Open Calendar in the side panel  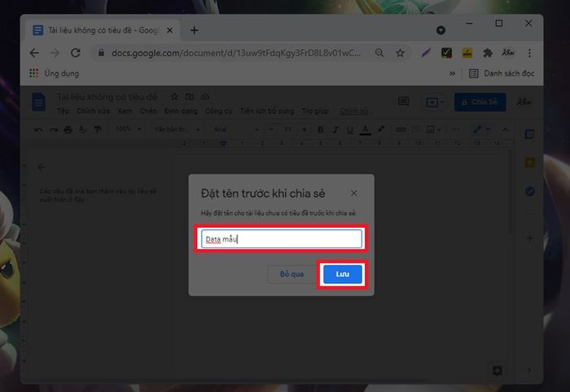(529, 134)
